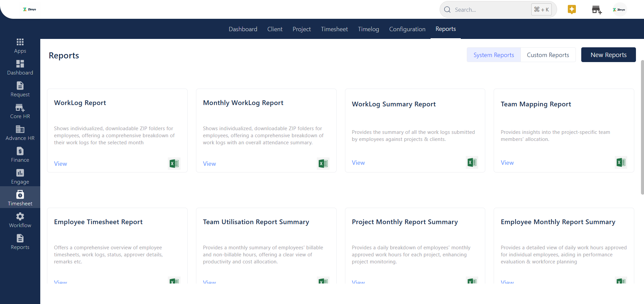Click the WorkLog Summary Report title
Screen dimensions: 644x304
394,104
